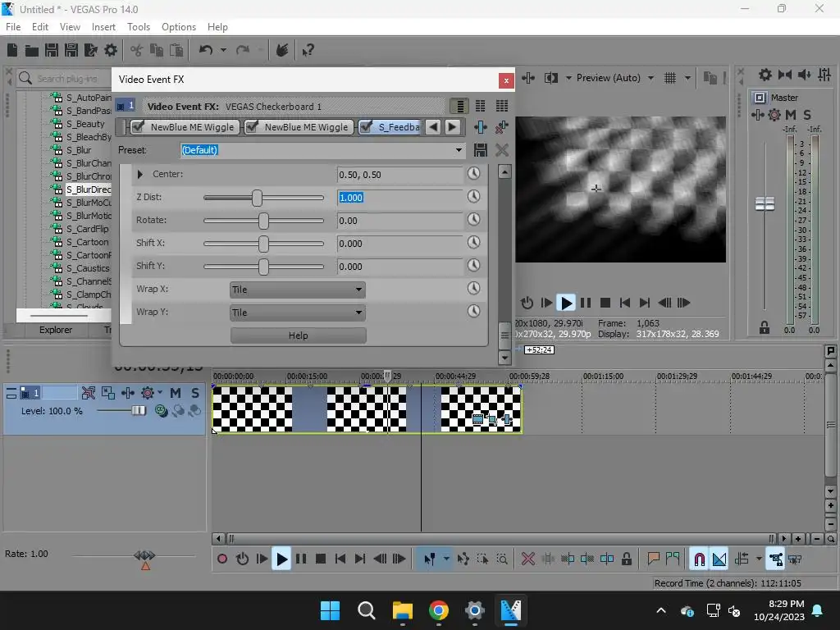Disable the first NewBlue ME Wiggle effect
The width and height of the screenshot is (840, 630).
[138, 127]
